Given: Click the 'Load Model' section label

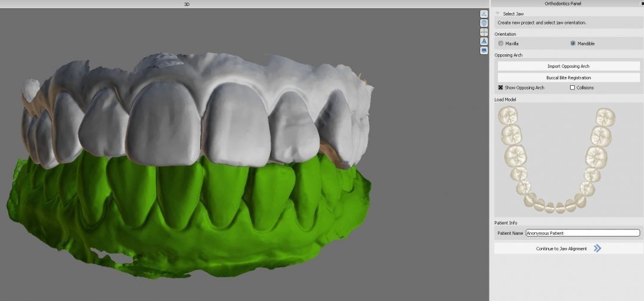Looking at the screenshot, I should click(x=505, y=100).
